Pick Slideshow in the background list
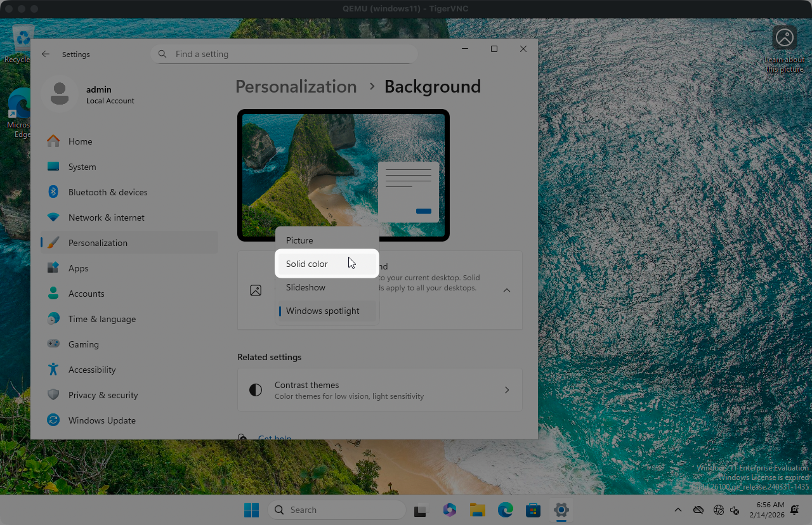The width and height of the screenshot is (812, 525). [x=306, y=287]
